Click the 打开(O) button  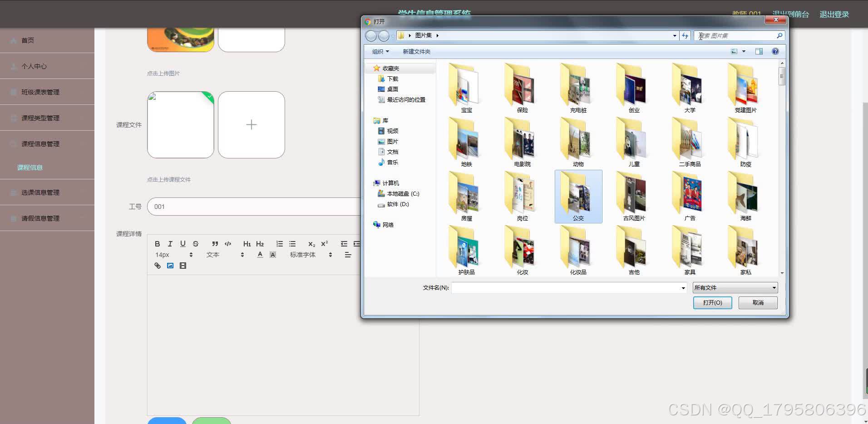(712, 303)
